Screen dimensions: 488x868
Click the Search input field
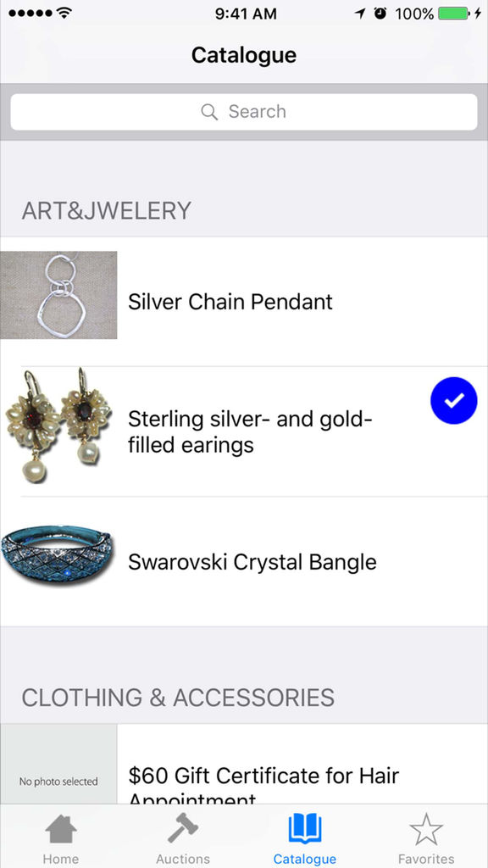pyautogui.click(x=244, y=112)
